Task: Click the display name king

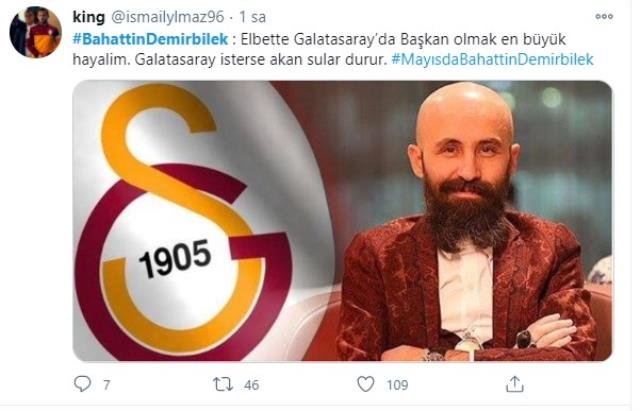Action: 89,17
